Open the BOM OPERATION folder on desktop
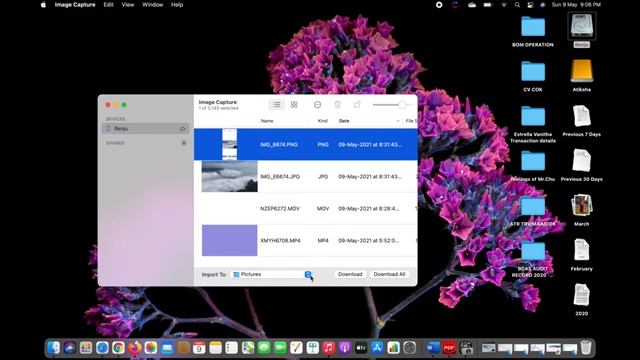 (533, 27)
